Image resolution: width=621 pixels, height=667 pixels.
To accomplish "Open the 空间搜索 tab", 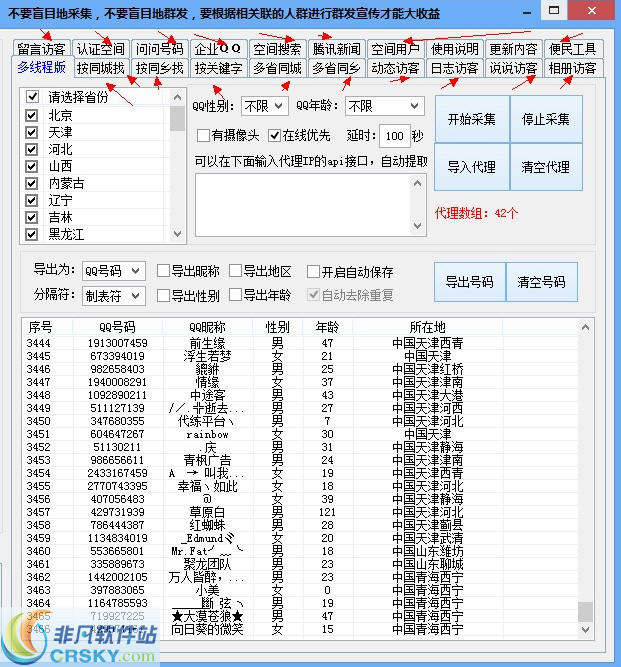I will (277, 49).
